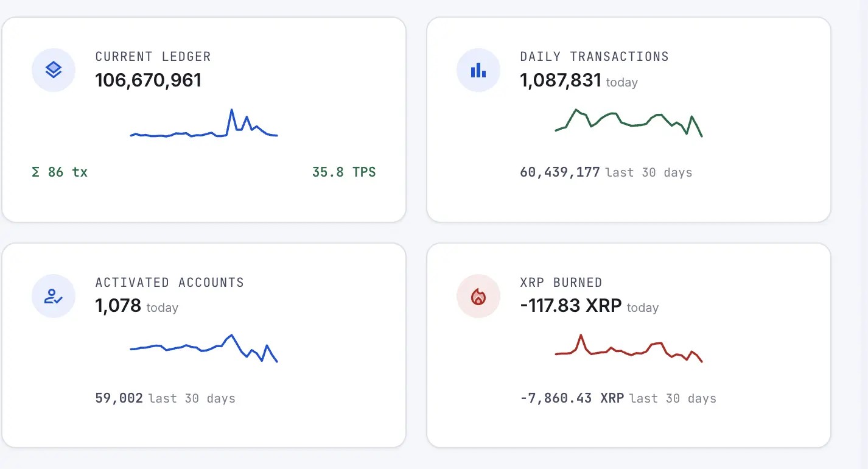868x469 pixels.
Task: Open the green Daily Transactions sparkline
Action: pyautogui.click(x=629, y=123)
